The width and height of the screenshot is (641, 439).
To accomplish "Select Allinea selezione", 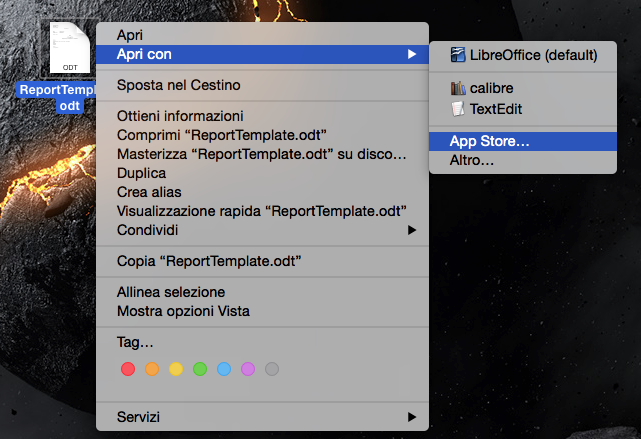I will point(262,292).
